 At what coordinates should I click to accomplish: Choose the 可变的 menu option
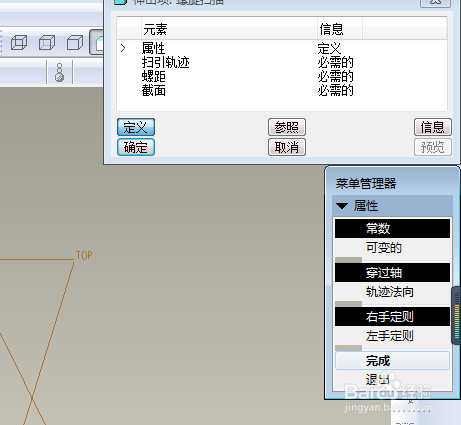[x=392, y=248]
